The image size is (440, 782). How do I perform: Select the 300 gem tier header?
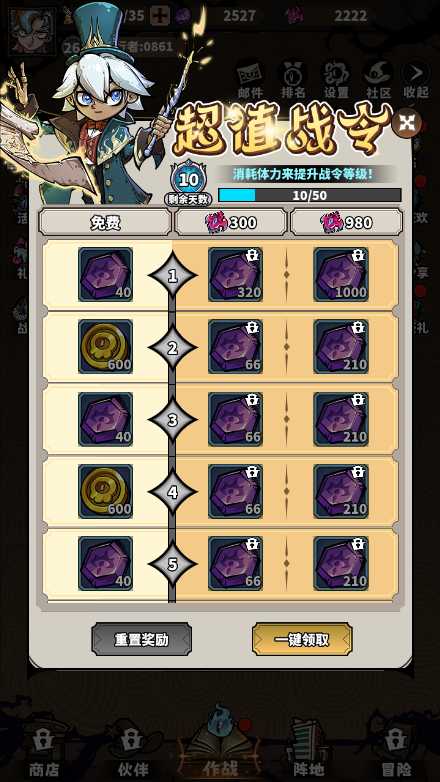click(231, 222)
